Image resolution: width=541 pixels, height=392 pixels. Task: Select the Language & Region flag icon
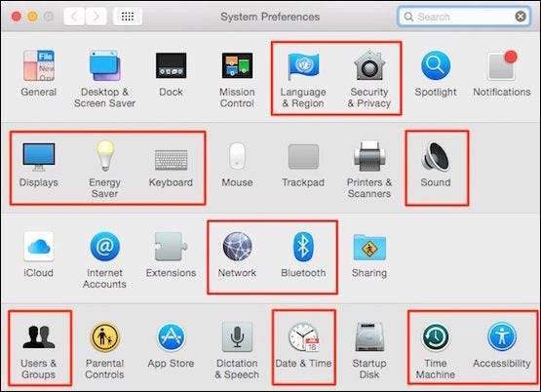pos(303,65)
